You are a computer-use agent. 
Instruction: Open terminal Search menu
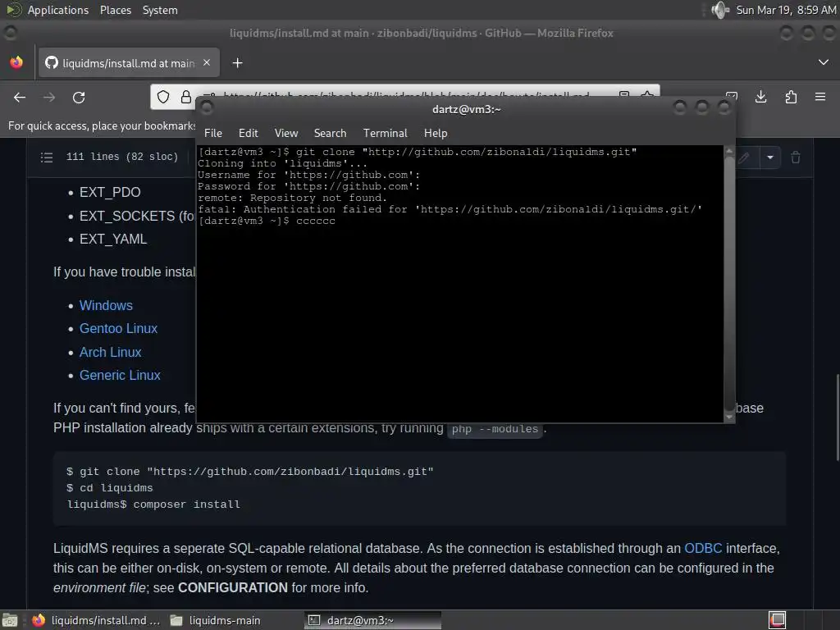coord(330,133)
